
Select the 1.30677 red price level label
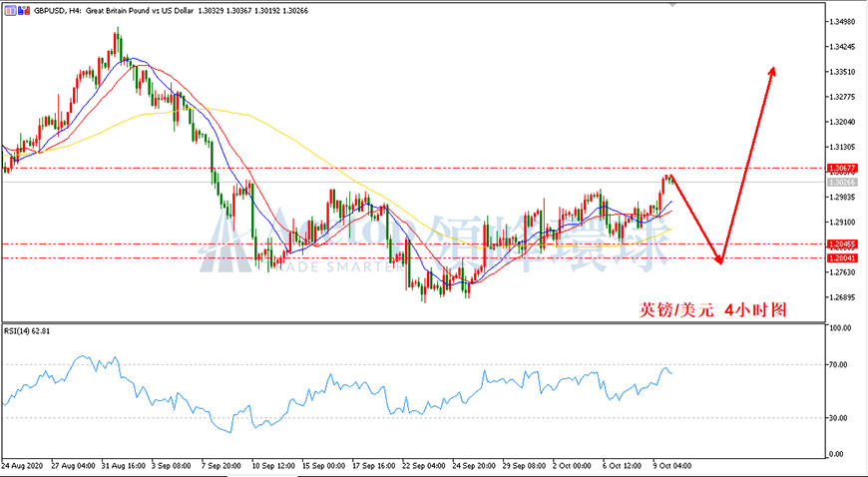coord(842,168)
